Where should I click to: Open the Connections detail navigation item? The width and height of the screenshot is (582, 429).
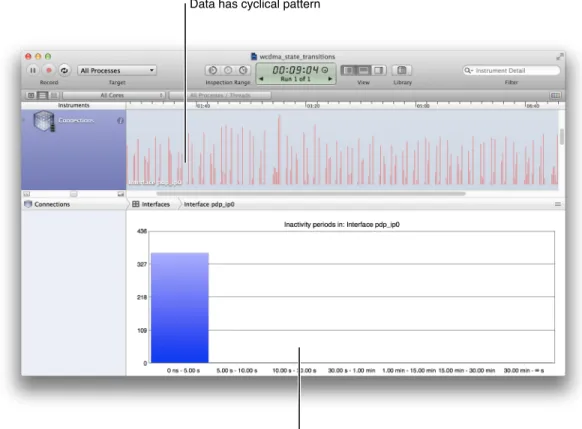[x=48, y=204]
